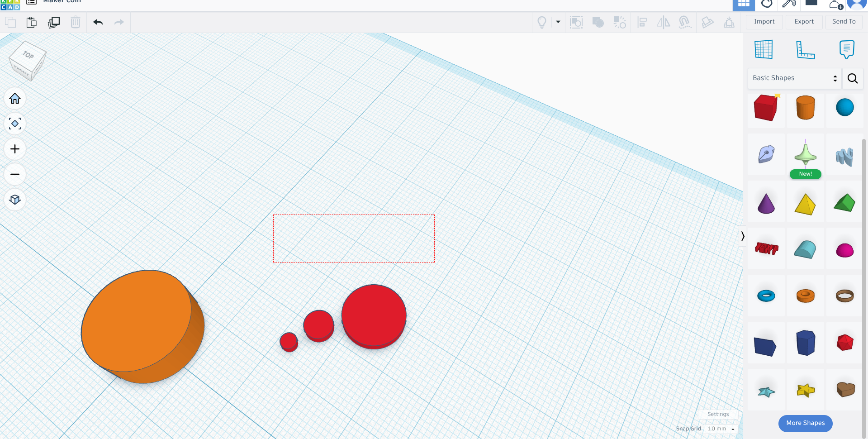
Task: Pick the red Text shape
Action: tap(766, 248)
